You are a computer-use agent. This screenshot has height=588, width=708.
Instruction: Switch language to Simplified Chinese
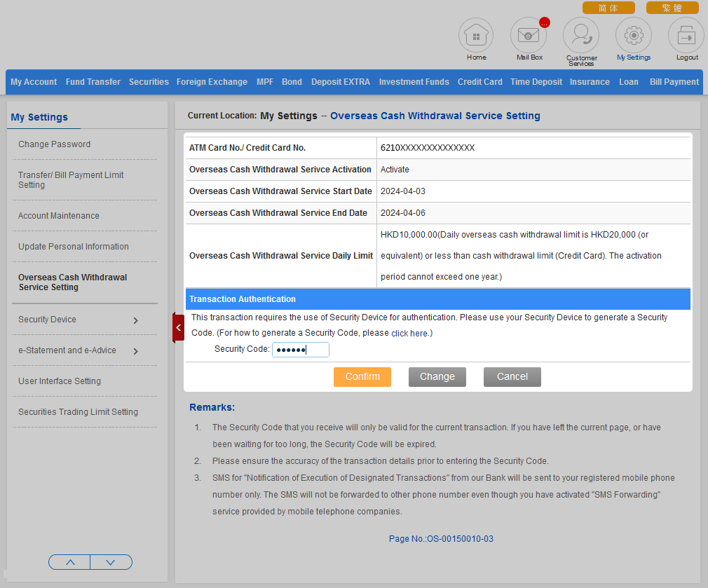(x=608, y=8)
